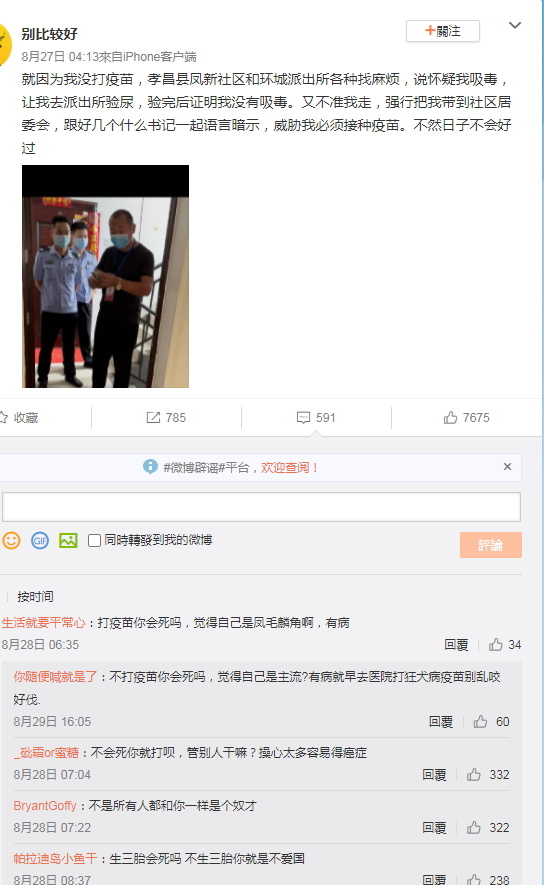Image resolution: width=544 pixels, height=885 pixels.
Task: Open 欢迎查阅 link in the banner
Action: [290, 467]
